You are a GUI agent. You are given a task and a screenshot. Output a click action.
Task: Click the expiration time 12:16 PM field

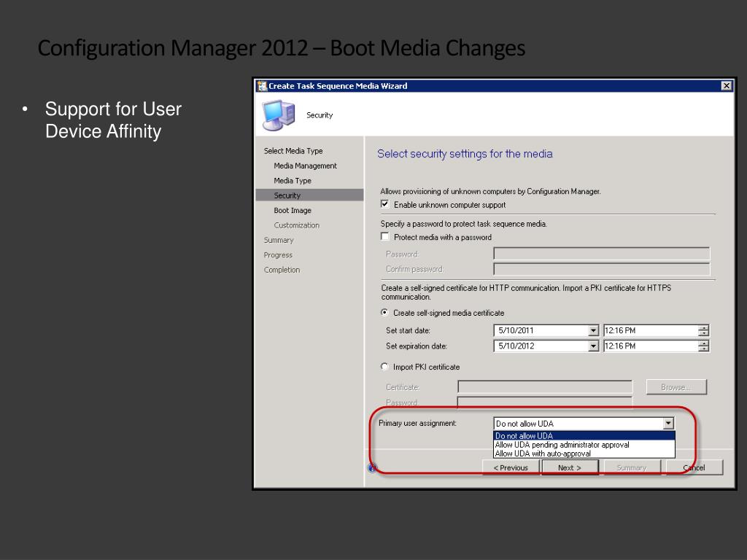tap(651, 346)
